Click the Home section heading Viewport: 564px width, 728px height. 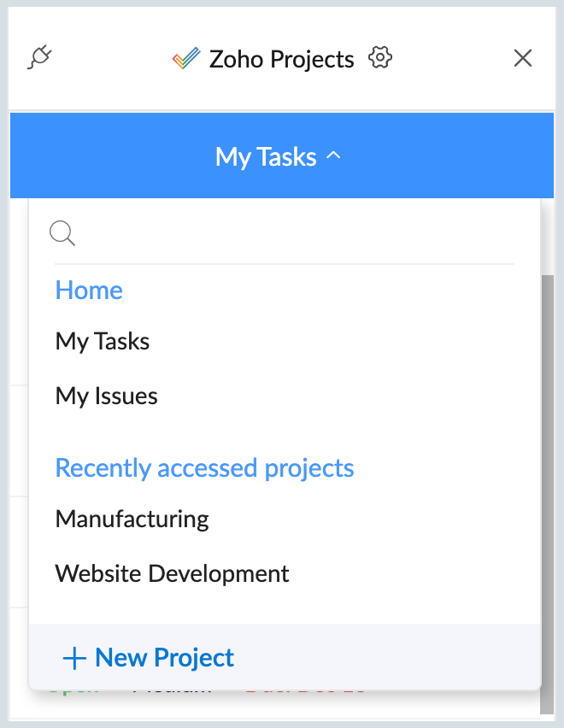89,291
